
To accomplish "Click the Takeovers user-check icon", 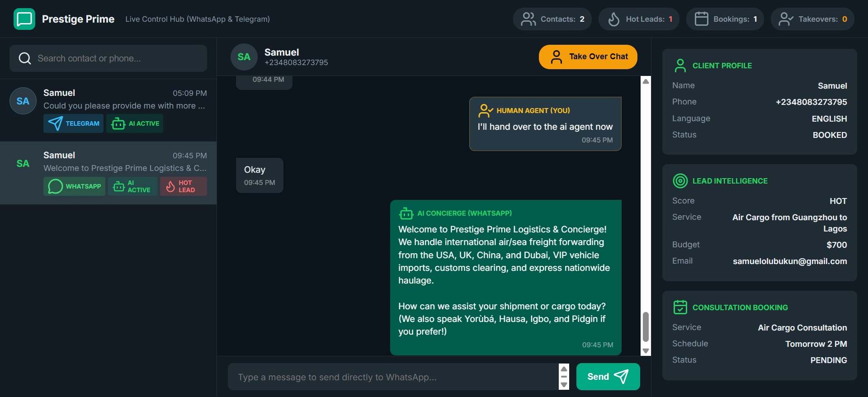I will (x=786, y=19).
